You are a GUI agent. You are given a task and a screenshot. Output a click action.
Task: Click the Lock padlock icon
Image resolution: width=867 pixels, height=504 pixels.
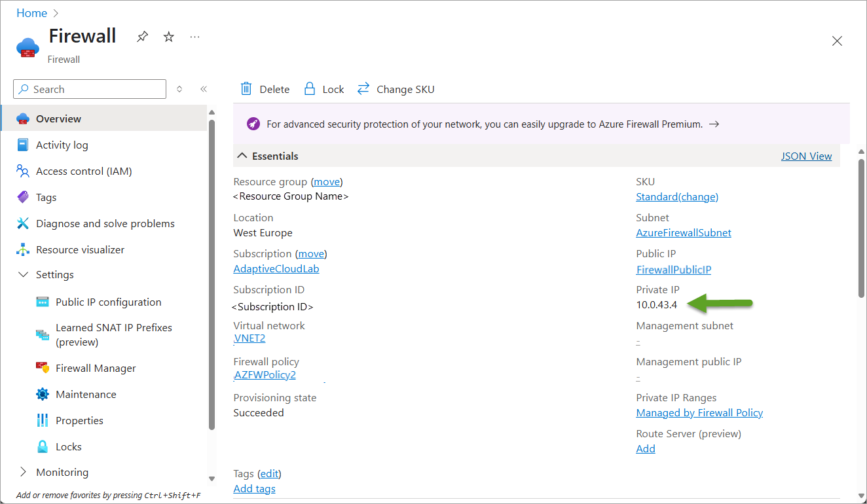[310, 89]
